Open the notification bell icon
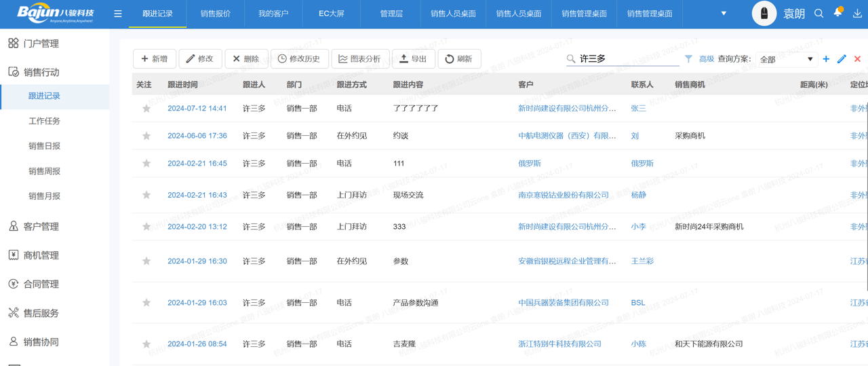This screenshot has height=366, width=868. (x=838, y=13)
